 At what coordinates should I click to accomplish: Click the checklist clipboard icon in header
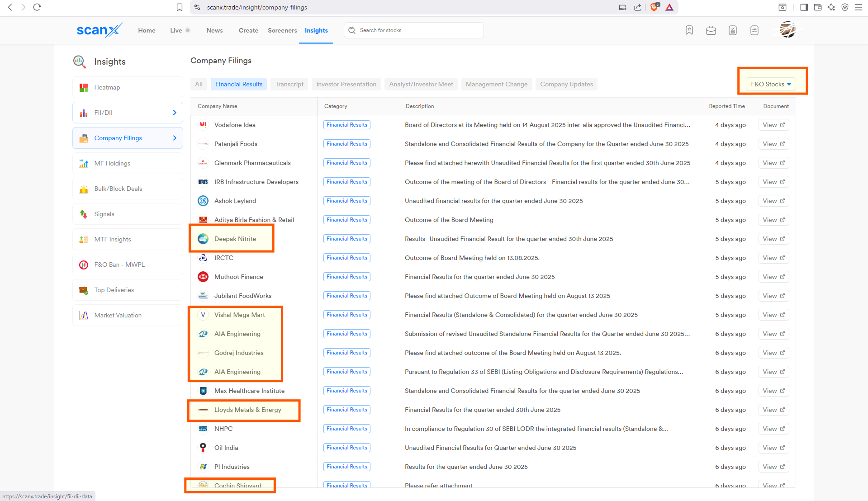click(x=732, y=30)
